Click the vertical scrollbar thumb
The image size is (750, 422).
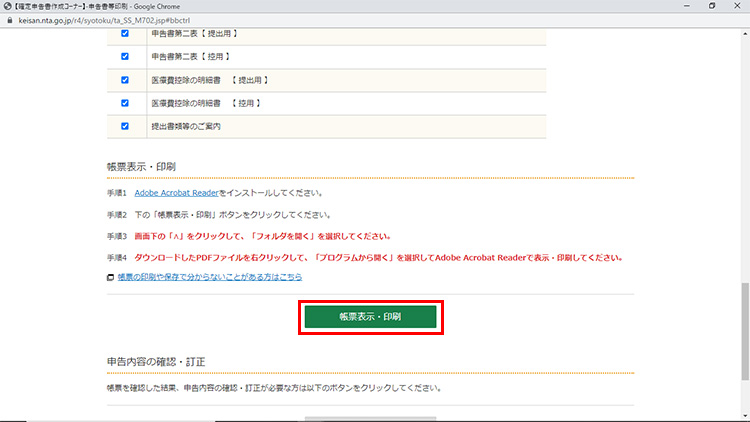point(744,330)
